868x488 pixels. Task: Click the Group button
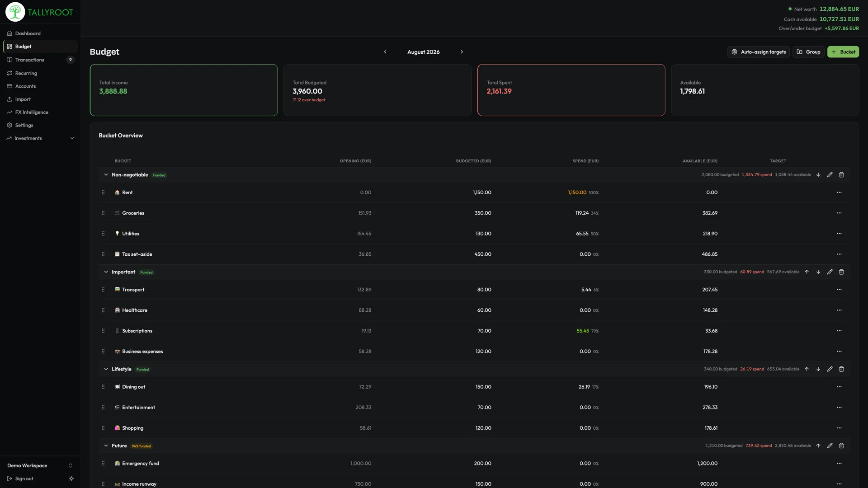tap(808, 52)
